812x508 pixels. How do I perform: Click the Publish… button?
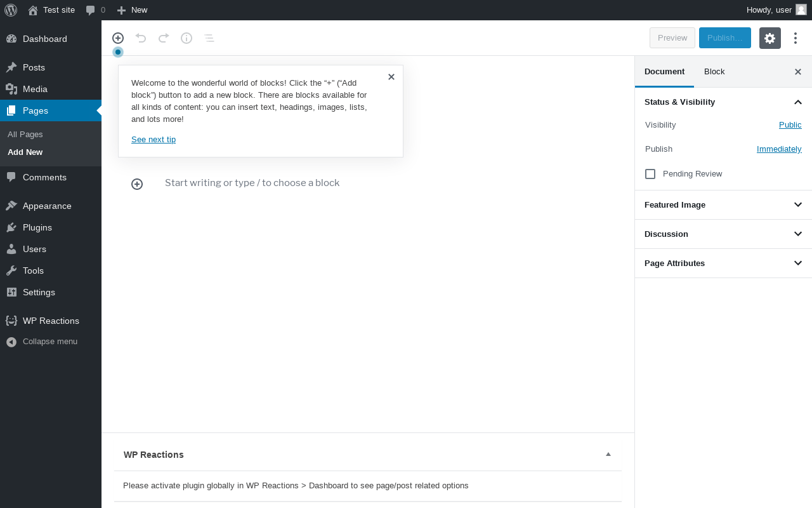725,38
